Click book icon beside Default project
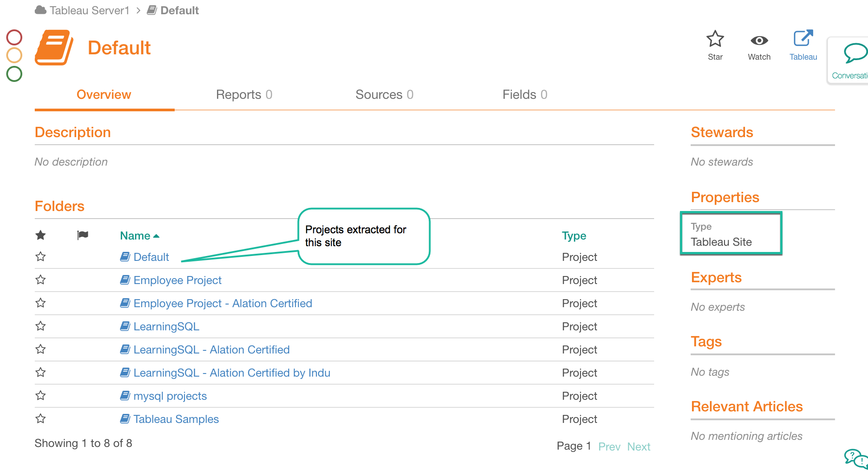Viewport: 868px width, 471px height. pos(125,256)
